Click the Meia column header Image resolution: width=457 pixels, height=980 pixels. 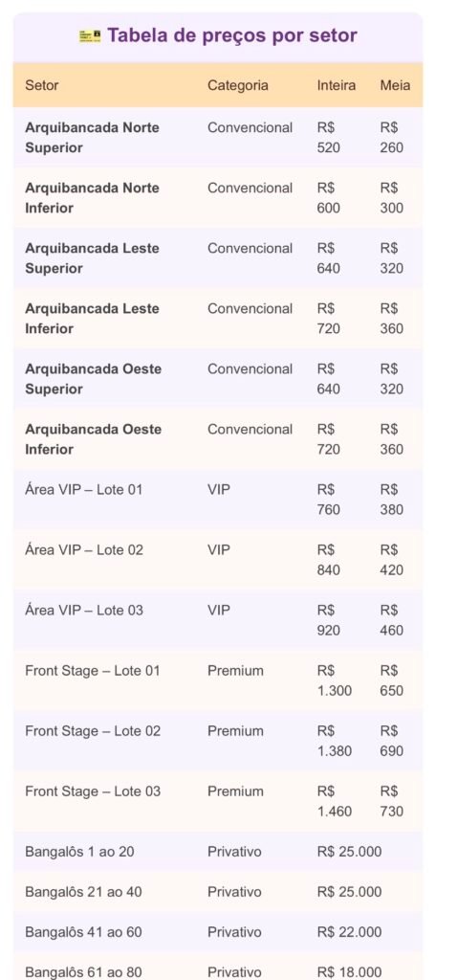(x=395, y=85)
